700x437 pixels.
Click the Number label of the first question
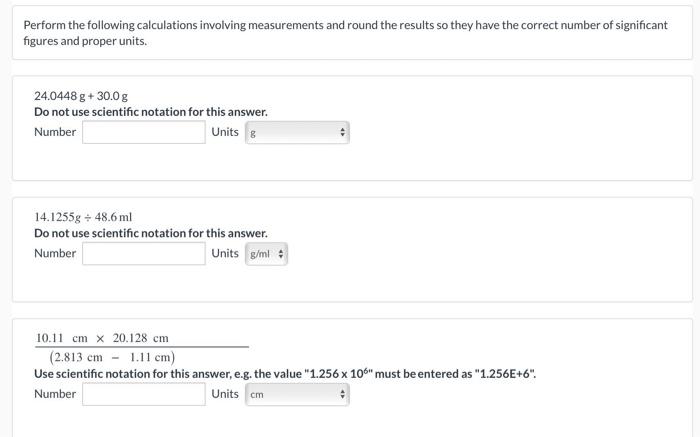(55, 132)
